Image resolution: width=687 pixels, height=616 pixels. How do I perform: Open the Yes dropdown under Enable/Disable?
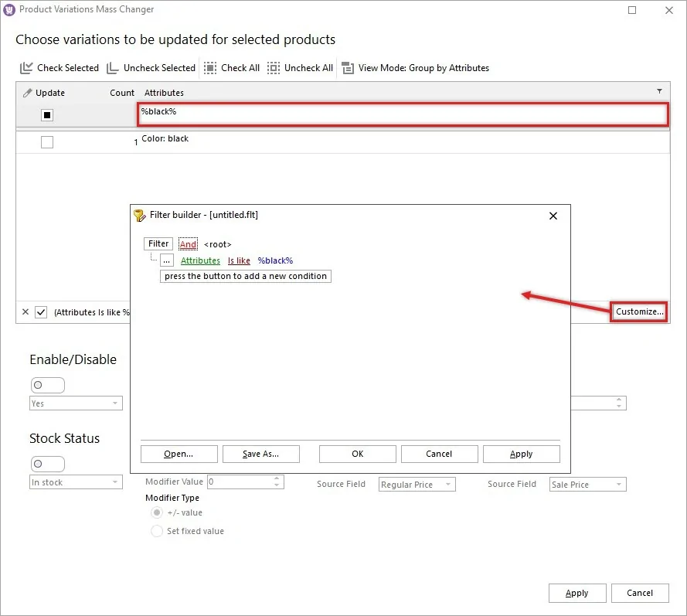pos(75,403)
